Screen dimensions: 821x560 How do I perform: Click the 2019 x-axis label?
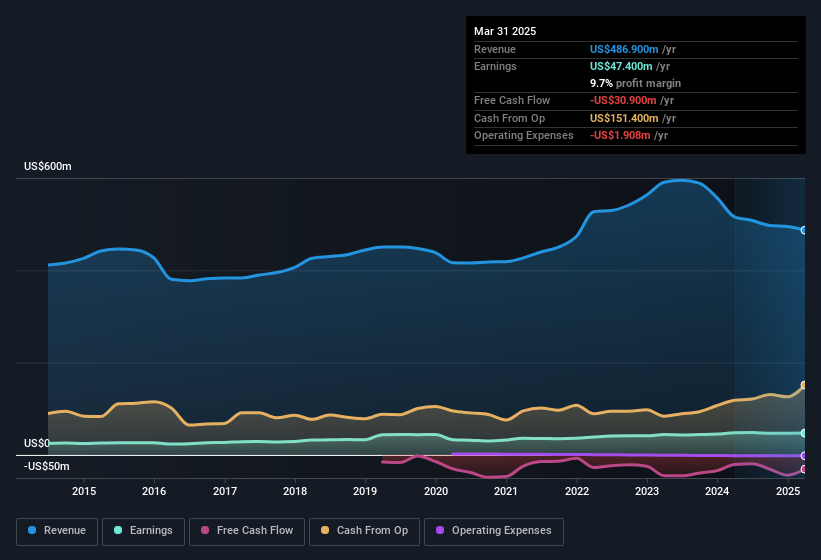[365, 491]
